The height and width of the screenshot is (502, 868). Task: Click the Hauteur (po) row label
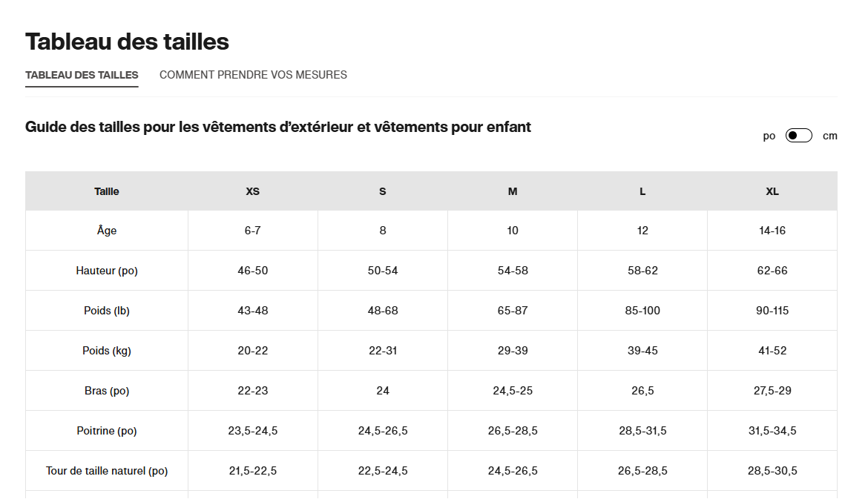click(x=107, y=271)
